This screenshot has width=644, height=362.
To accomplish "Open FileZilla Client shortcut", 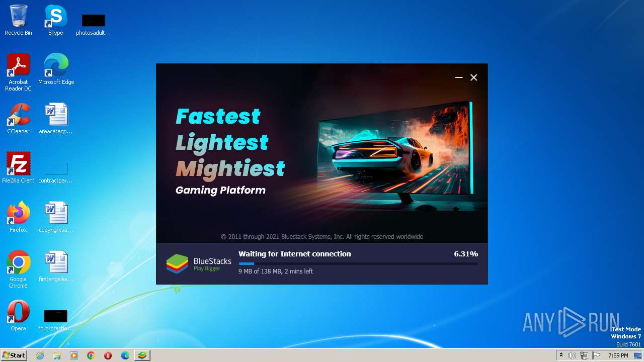I will click(18, 167).
